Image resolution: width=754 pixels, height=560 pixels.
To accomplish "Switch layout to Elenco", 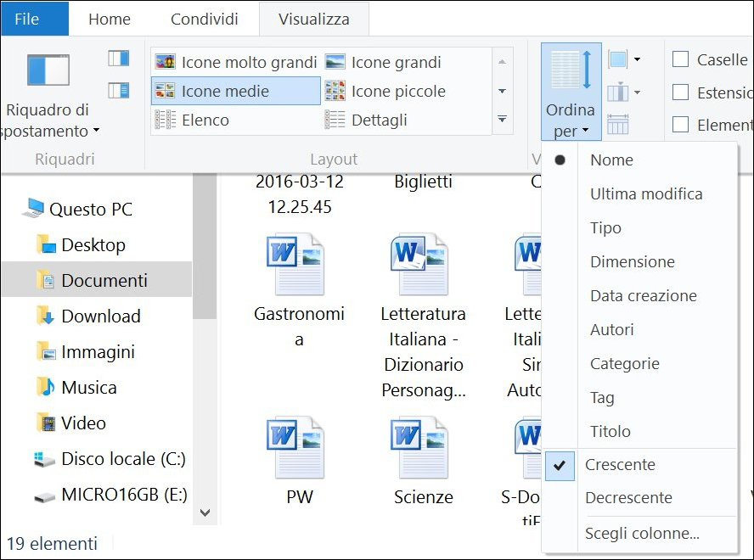I will pos(192,120).
